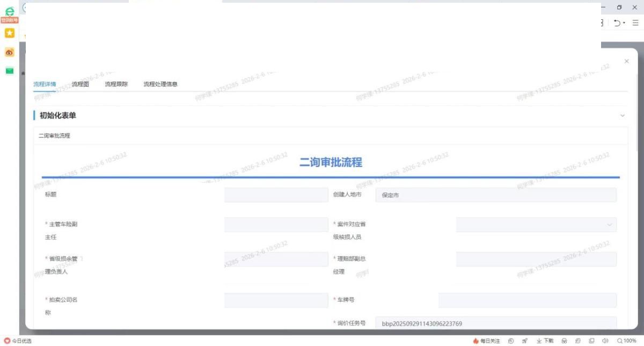Click the 车牌号 input field
The image size is (644, 346).
[527, 300]
